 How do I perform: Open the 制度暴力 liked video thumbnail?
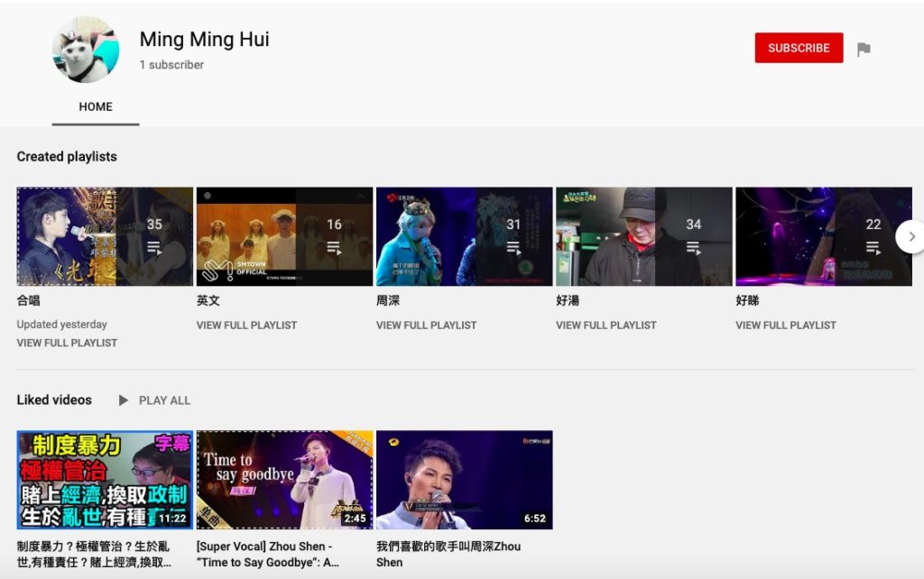pyautogui.click(x=105, y=479)
